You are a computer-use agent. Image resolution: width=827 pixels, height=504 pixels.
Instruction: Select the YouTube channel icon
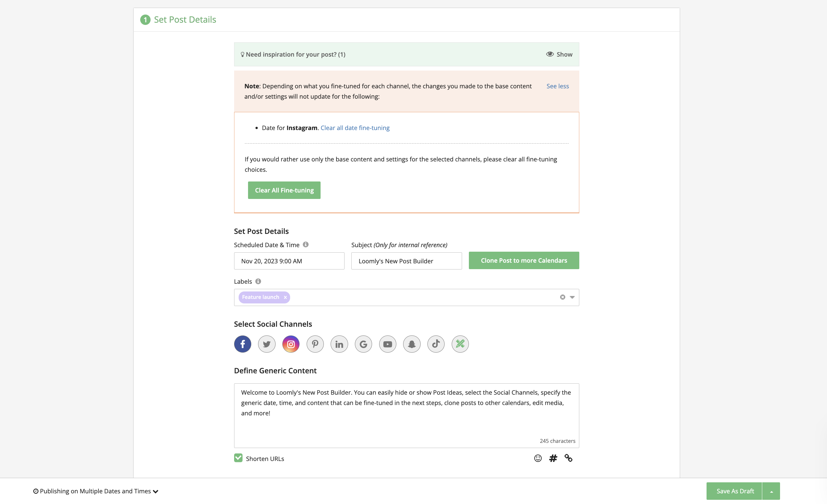point(387,344)
